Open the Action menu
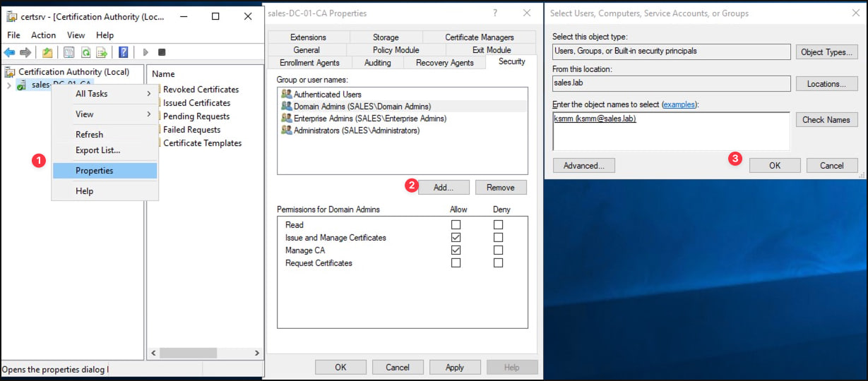Image resolution: width=868 pixels, height=381 pixels. tap(43, 35)
